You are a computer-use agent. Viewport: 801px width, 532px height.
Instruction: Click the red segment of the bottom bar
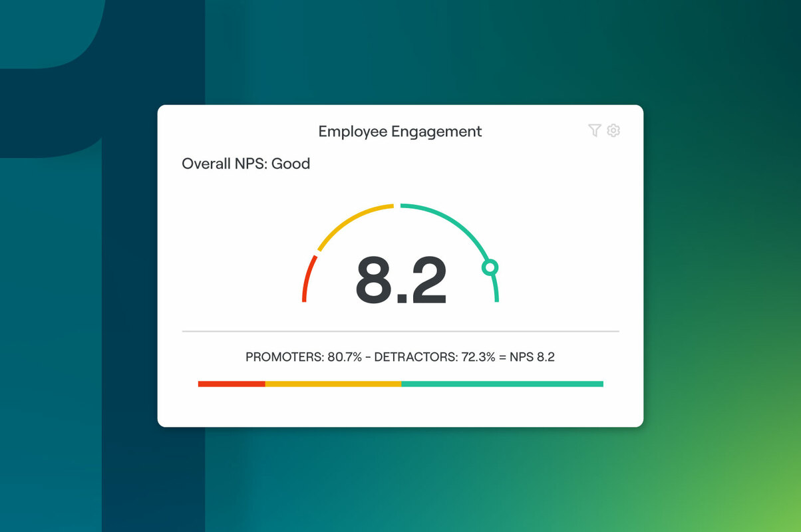coord(231,383)
